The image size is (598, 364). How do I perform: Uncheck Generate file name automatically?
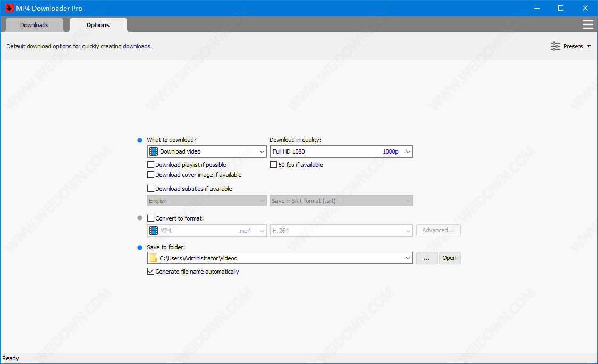point(150,272)
